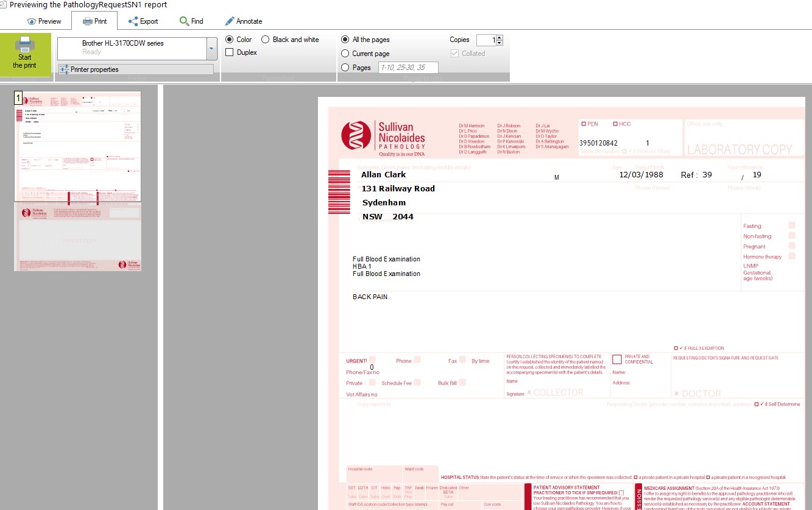812x510 pixels.
Task: Click the Ref : 39 text
Action: click(x=696, y=175)
